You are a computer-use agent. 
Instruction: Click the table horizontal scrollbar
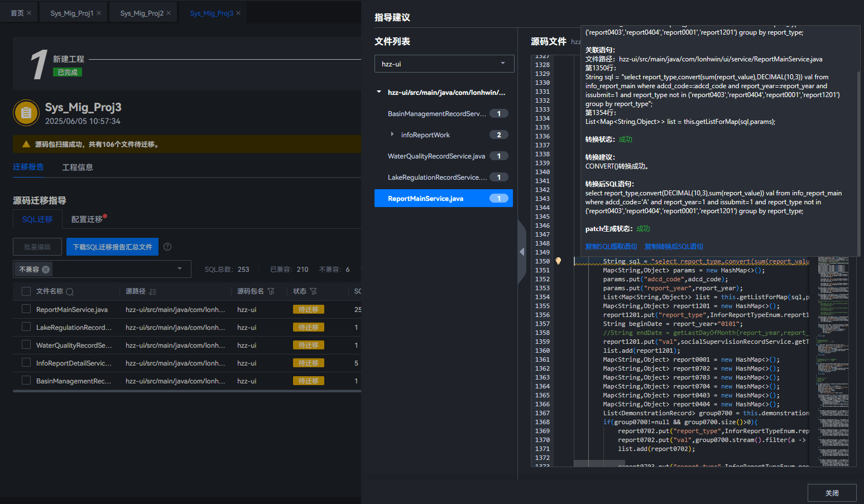point(187,391)
